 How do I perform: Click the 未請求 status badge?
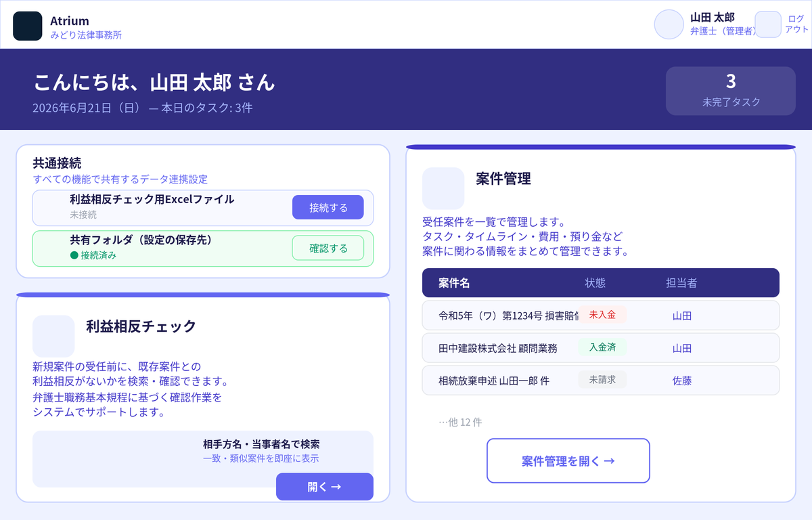click(602, 380)
